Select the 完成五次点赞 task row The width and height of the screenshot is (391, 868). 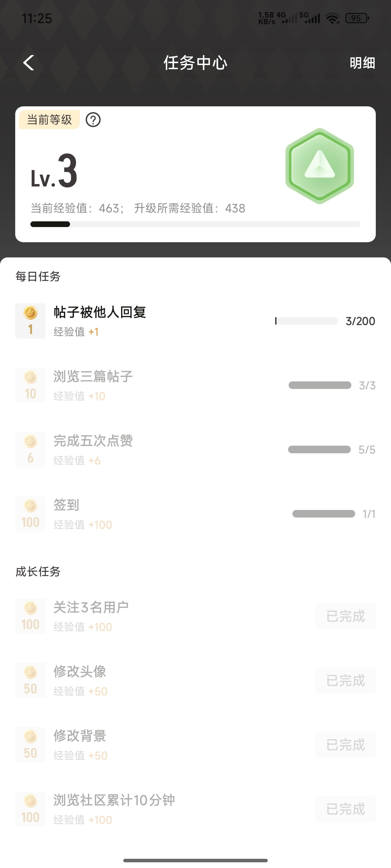pyautogui.click(x=93, y=441)
